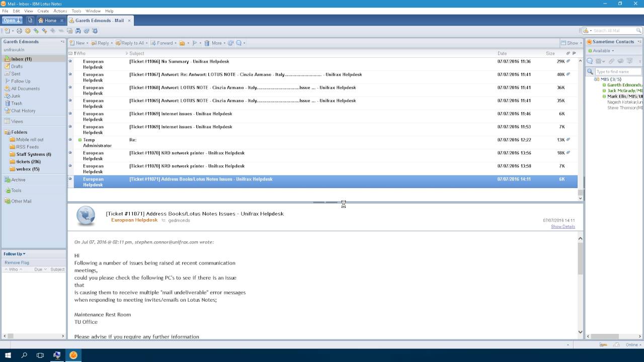Click Remove Flag in the Follow Up panel
This screenshot has width=644, height=362.
(17, 262)
